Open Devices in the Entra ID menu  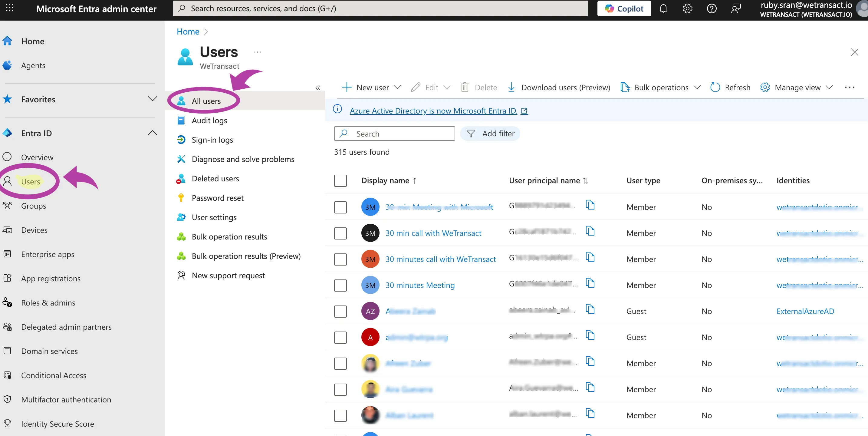(34, 230)
